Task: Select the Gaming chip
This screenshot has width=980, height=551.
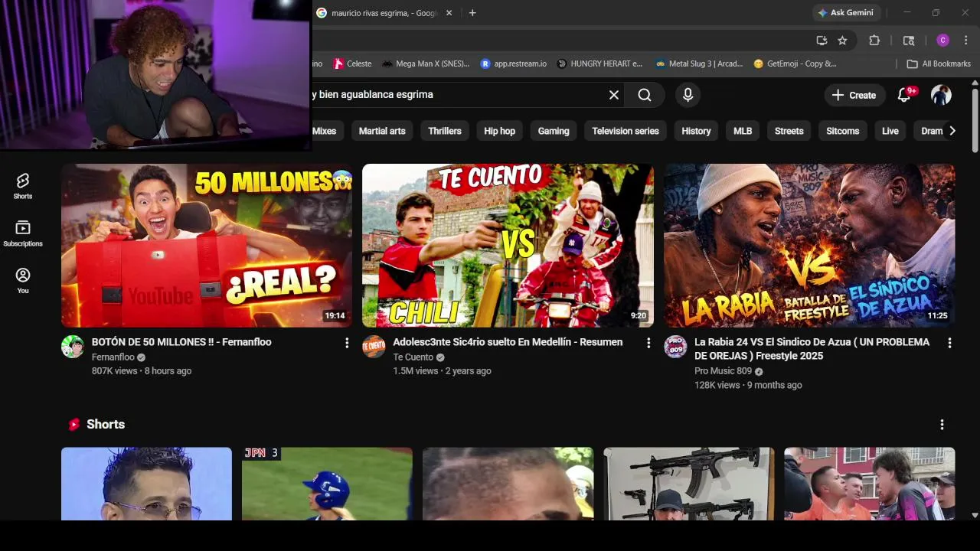Action: tap(554, 131)
